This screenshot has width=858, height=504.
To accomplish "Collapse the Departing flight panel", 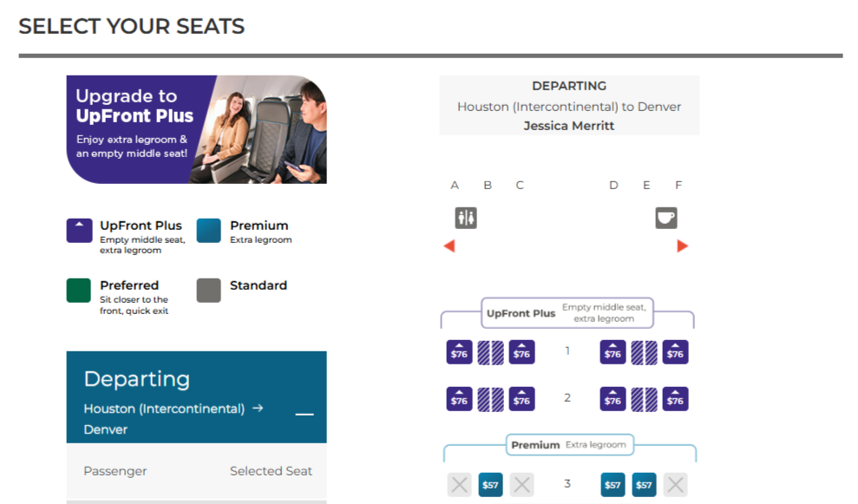I will [x=305, y=415].
